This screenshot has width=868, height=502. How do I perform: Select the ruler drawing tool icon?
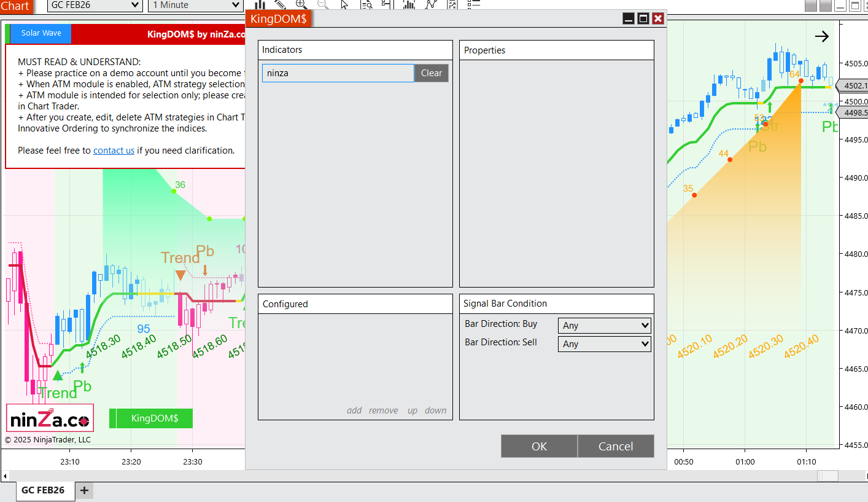(281, 4)
